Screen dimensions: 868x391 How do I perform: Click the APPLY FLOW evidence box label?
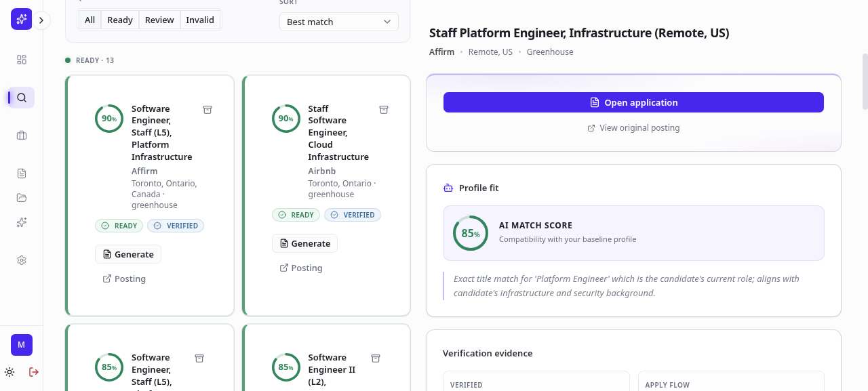[667, 385]
